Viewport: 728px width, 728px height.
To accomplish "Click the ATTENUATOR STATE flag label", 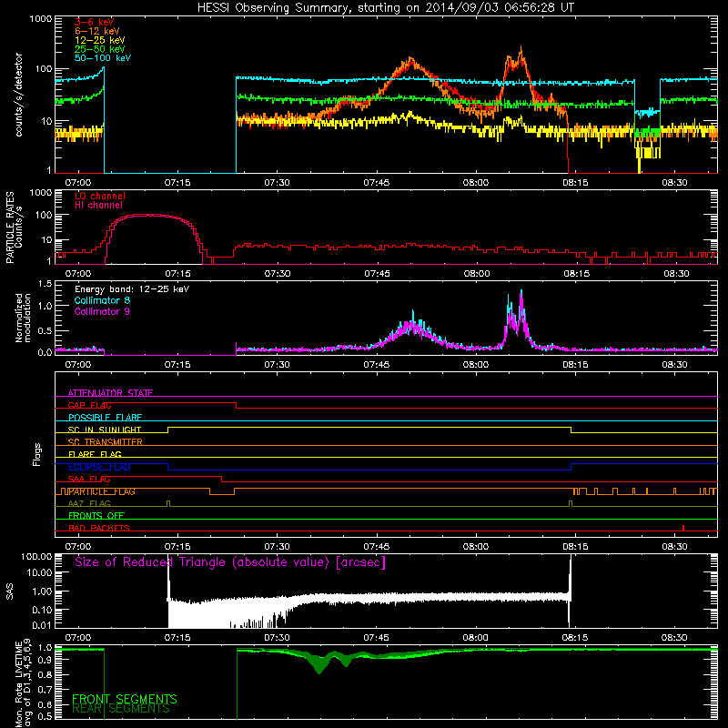I will [x=110, y=393].
